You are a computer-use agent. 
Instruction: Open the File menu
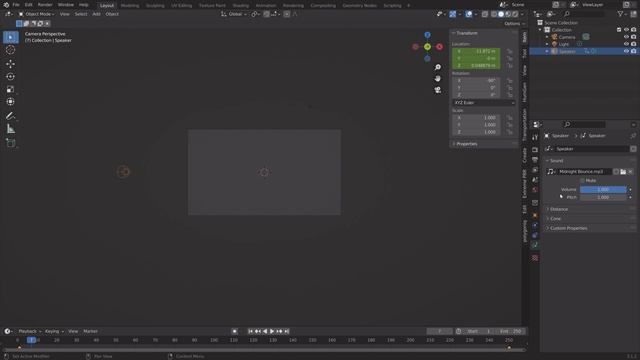pyautogui.click(x=16, y=5)
